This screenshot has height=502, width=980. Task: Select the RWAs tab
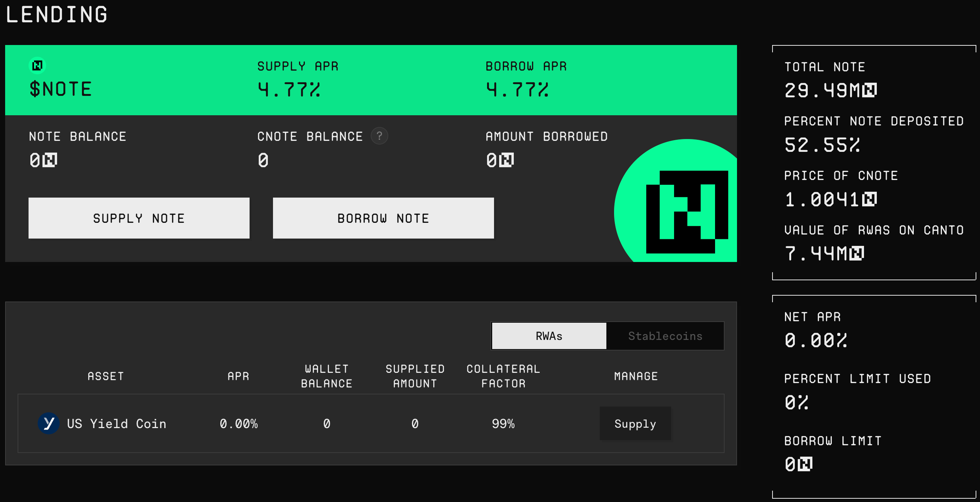pos(549,336)
